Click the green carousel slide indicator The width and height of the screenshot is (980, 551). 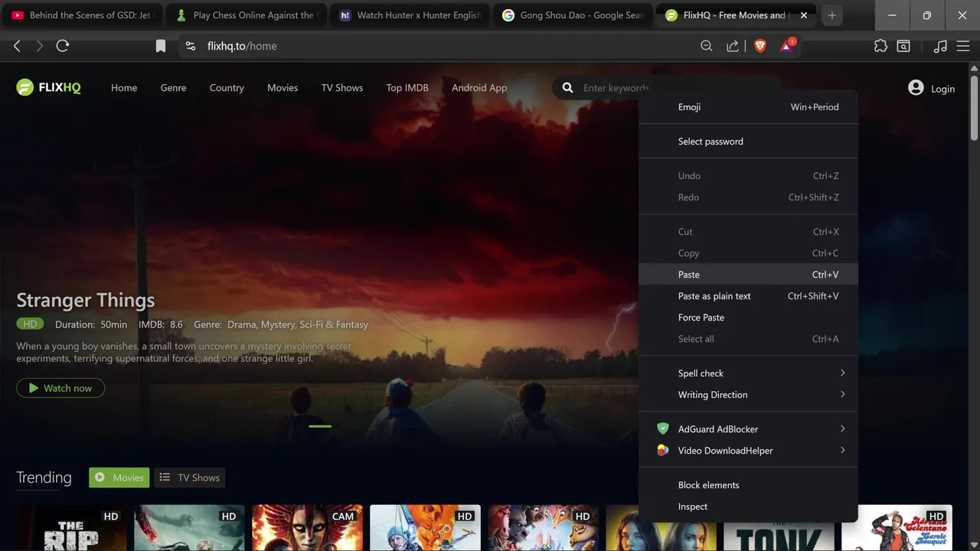(x=320, y=426)
